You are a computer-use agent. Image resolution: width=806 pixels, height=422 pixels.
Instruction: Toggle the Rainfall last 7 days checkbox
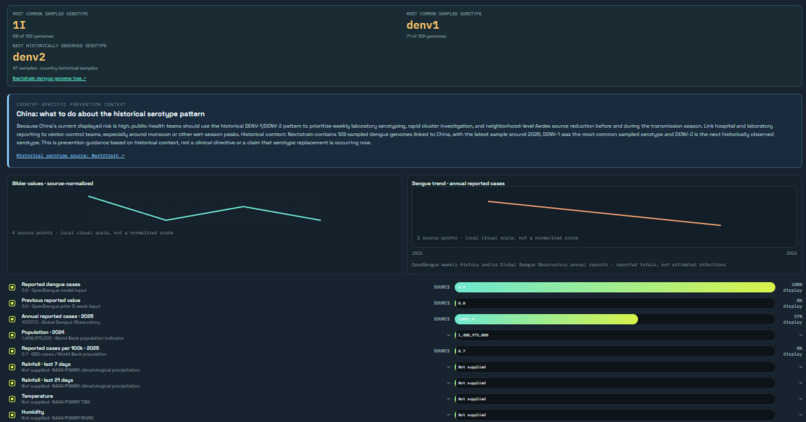[x=12, y=367]
